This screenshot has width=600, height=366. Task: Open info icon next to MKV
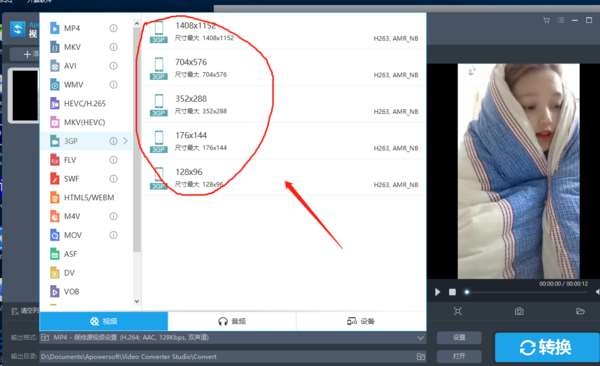coord(113,47)
